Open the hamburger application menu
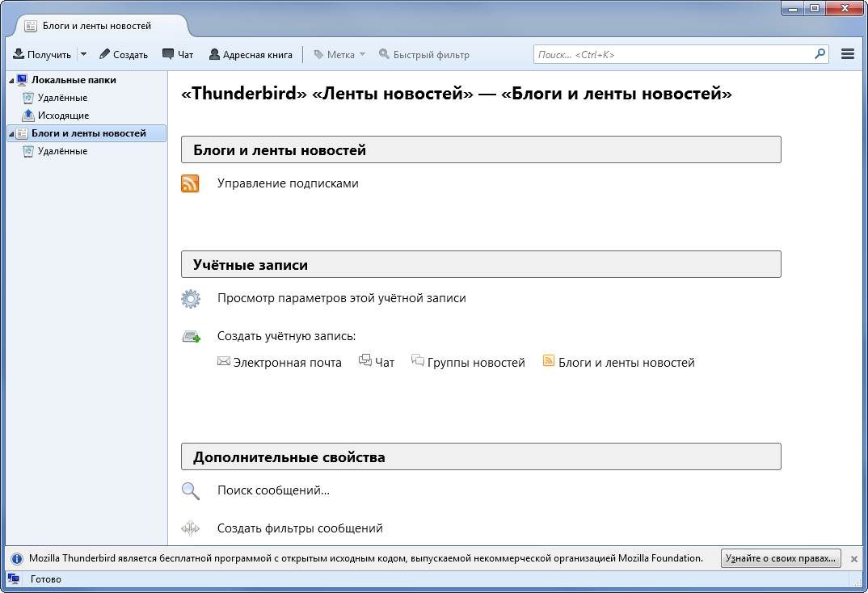Viewport: 868px width, 593px height. (x=848, y=53)
